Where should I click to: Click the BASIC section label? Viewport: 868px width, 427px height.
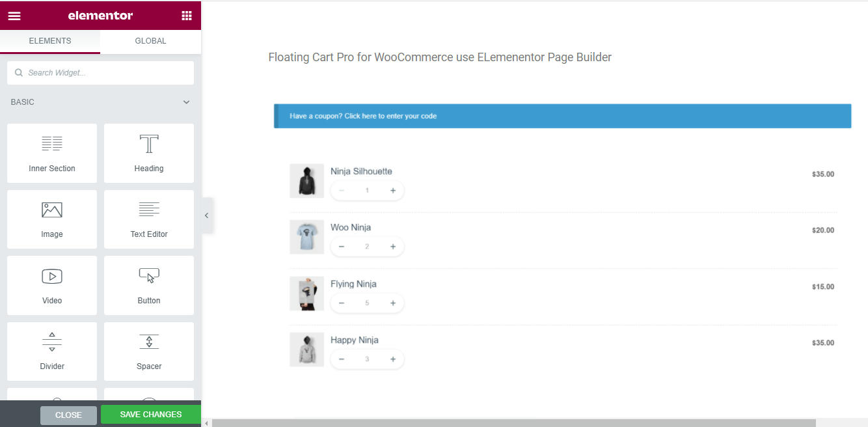pos(23,102)
